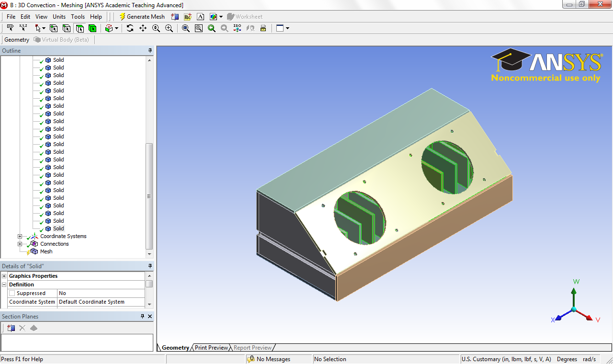Image resolution: width=613 pixels, height=364 pixels.
Task: Toggle the Magnifier Window icon
Action: 199,28
